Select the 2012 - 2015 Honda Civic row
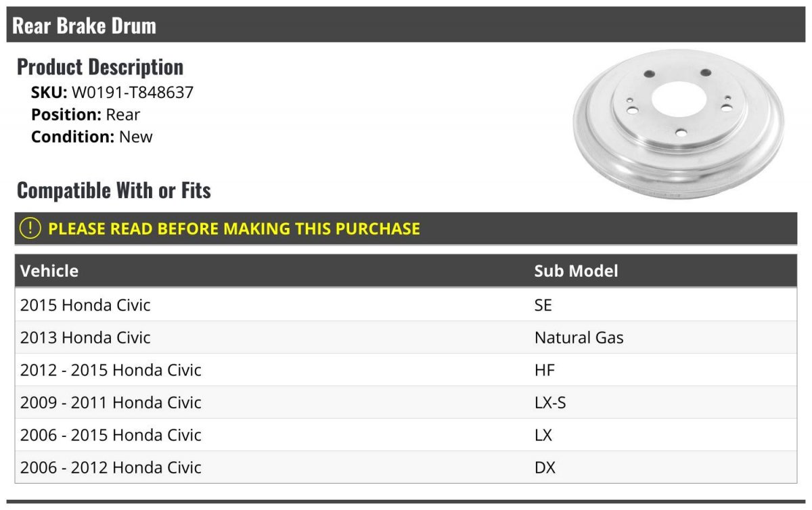Viewport: 812px width, 510px height. pyautogui.click(x=406, y=370)
